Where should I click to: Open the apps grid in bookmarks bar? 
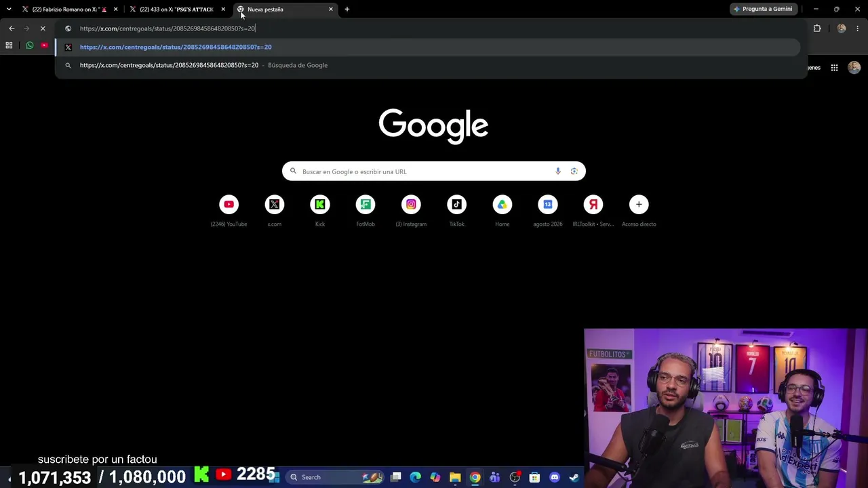tap(9, 45)
